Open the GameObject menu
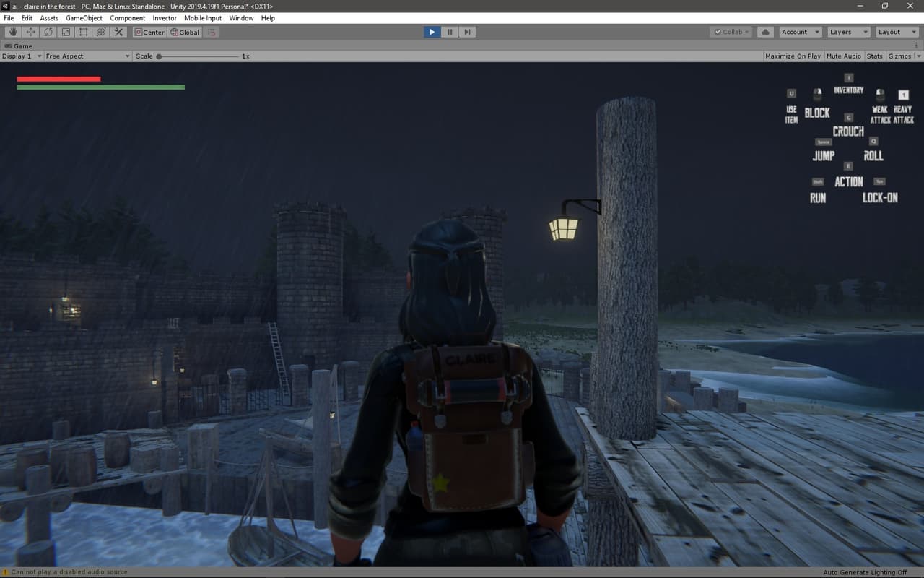The image size is (924, 578). tap(84, 18)
